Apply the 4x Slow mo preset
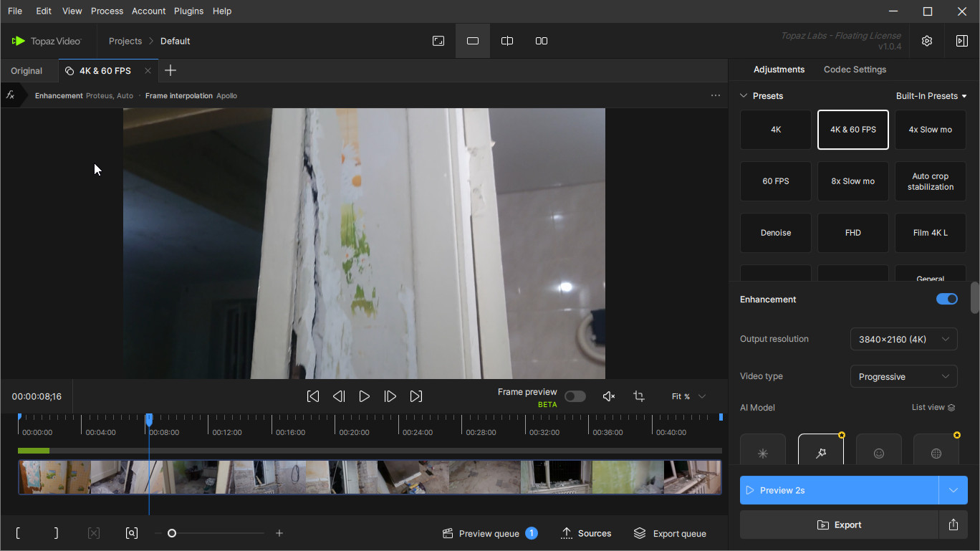Image resolution: width=980 pixels, height=551 pixels. pyautogui.click(x=930, y=130)
